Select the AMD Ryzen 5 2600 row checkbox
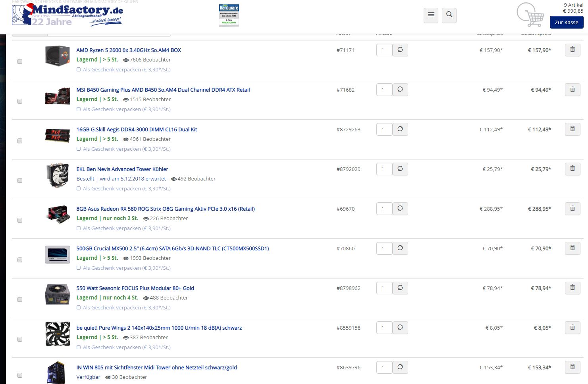The image size is (588, 384). tap(20, 61)
